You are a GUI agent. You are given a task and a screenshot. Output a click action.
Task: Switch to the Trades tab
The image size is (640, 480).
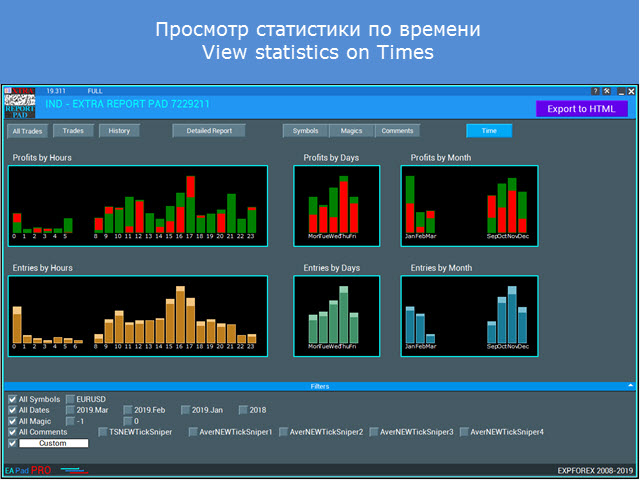coord(73,131)
